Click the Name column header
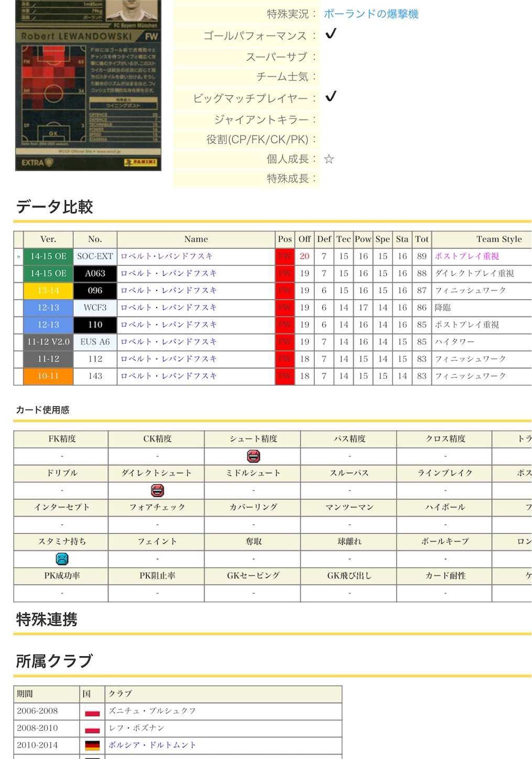532x759 pixels. coord(196,239)
